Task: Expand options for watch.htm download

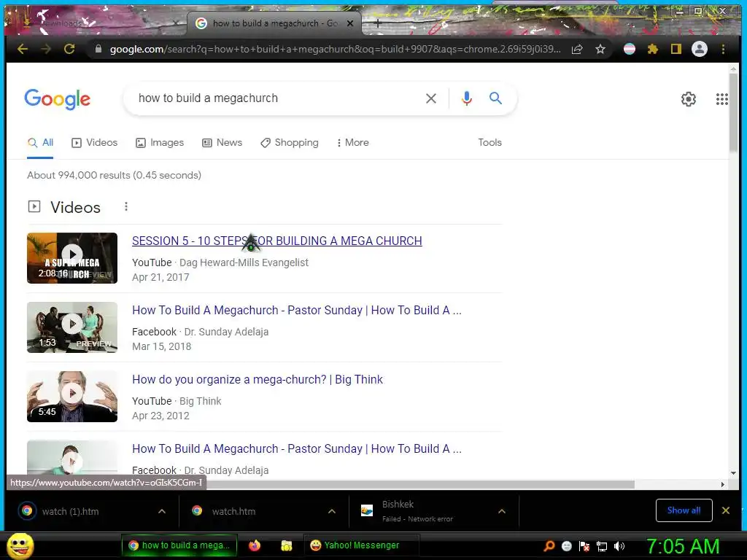Action: [332, 511]
